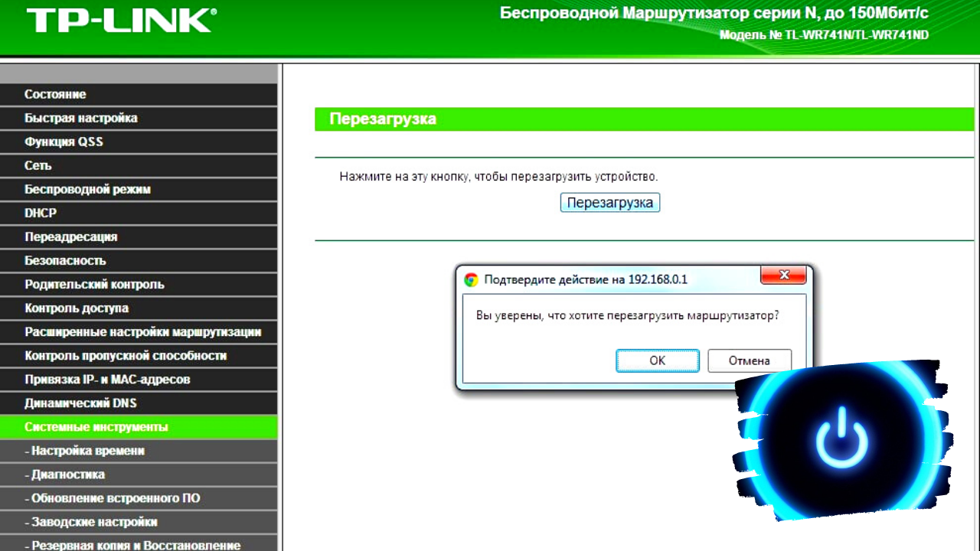
Task: Open Диагностика submenu item
Action: pos(139,474)
